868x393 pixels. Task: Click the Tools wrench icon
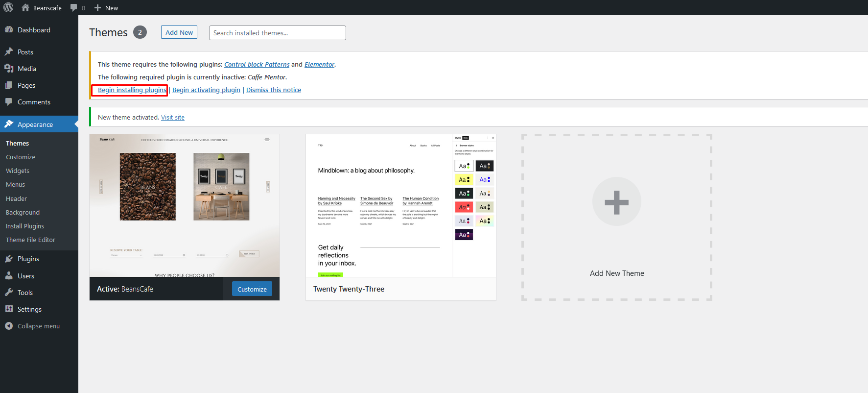pos(9,292)
